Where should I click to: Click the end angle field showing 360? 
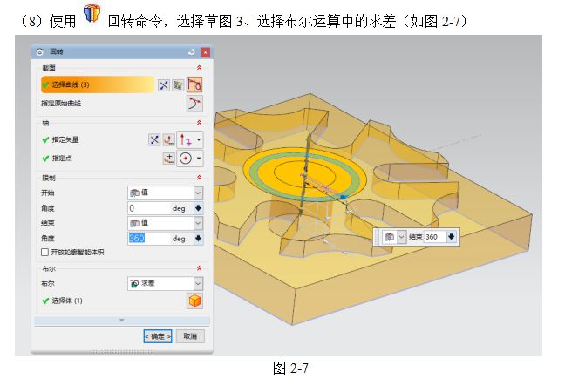coord(149,239)
